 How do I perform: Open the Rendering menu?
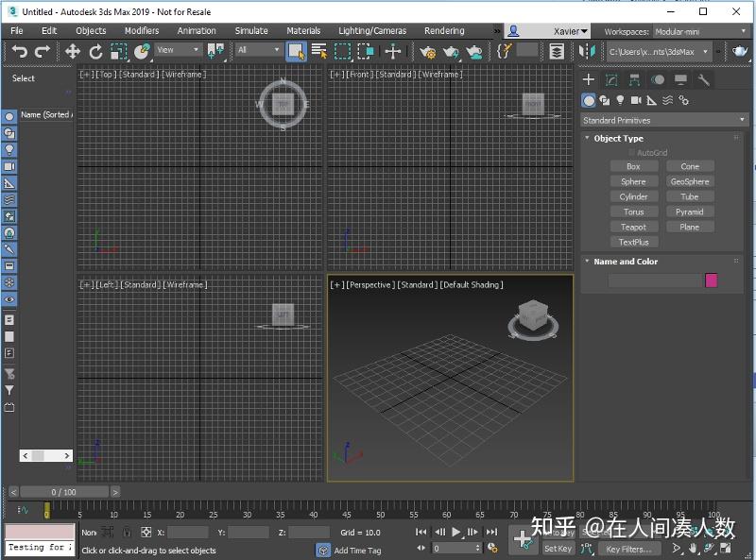pyautogui.click(x=444, y=31)
